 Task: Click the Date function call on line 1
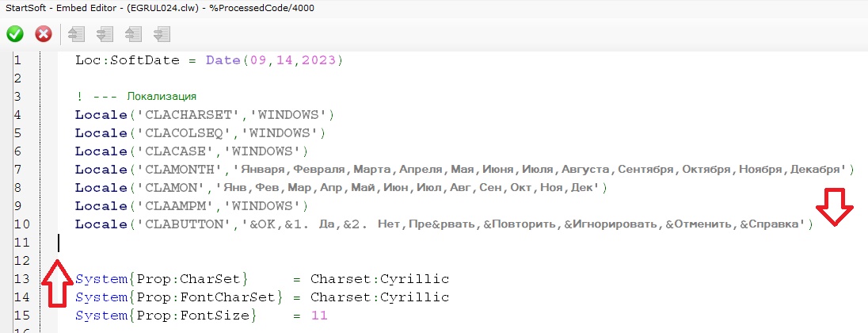pyautogui.click(x=223, y=60)
